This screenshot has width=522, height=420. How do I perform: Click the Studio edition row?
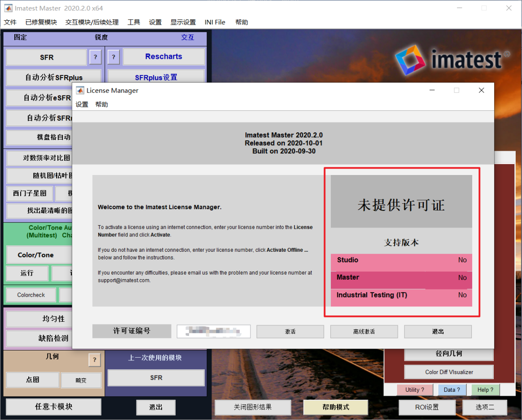pos(401,263)
